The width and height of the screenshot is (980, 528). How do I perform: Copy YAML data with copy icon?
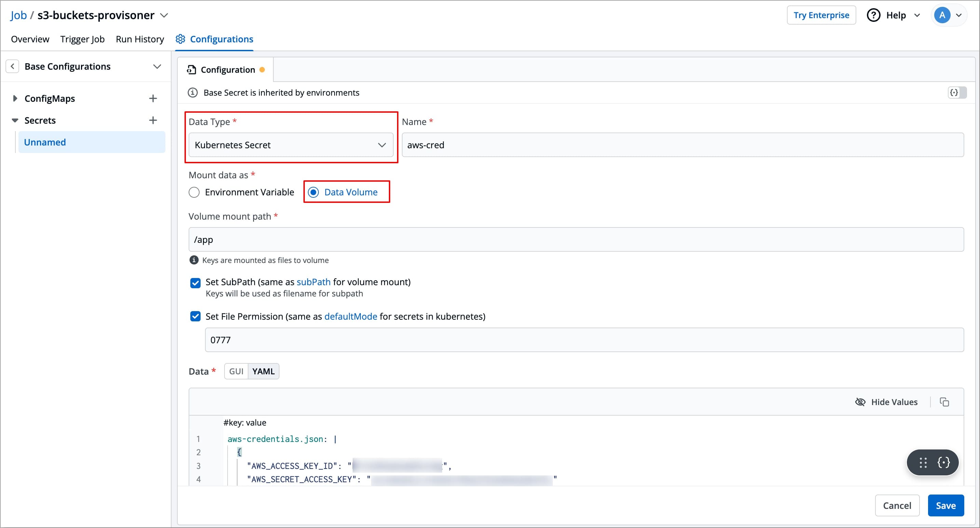pos(944,402)
